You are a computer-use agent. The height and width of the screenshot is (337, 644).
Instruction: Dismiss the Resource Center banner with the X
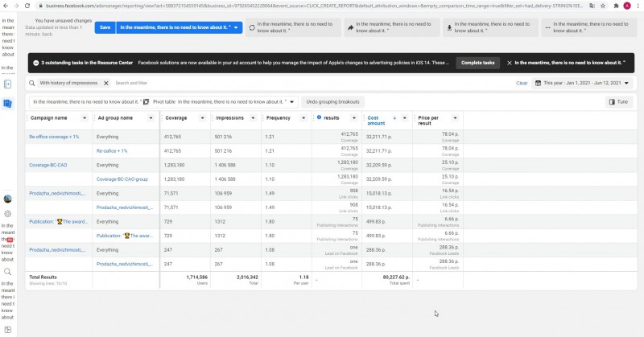510,63
